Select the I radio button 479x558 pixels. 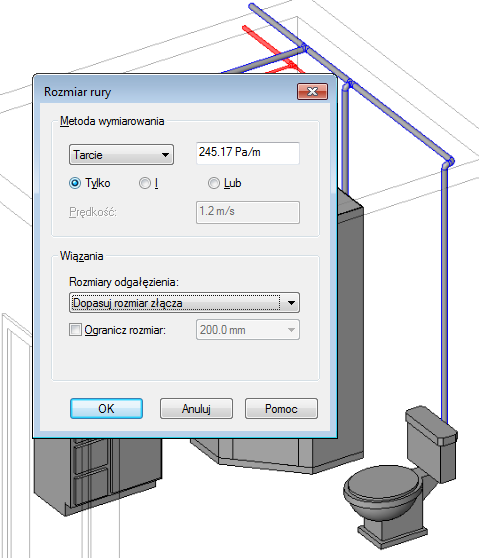pos(145,183)
